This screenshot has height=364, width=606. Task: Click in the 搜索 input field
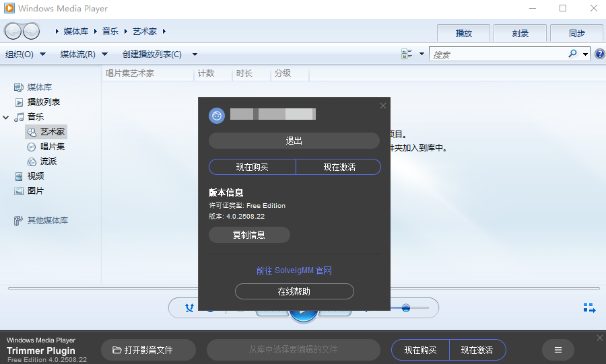point(497,54)
